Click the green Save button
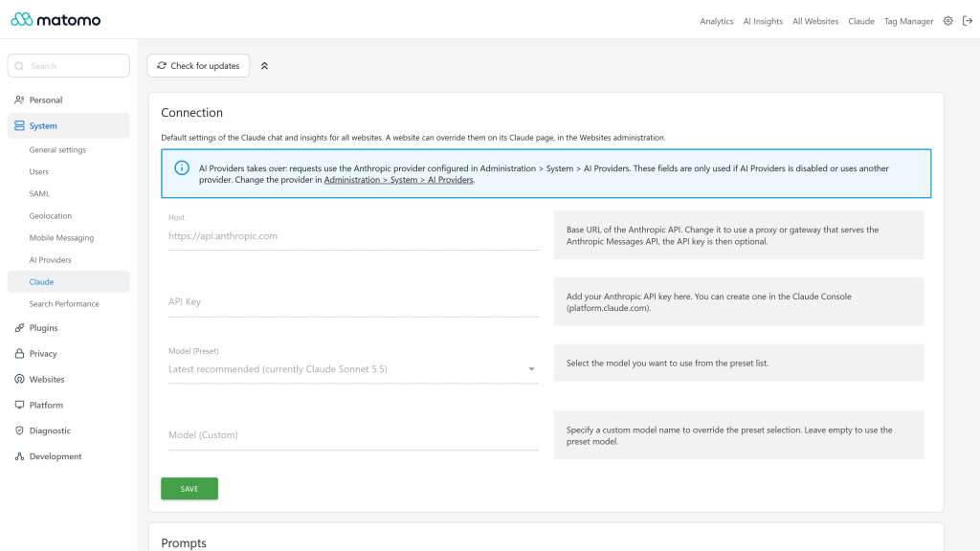This screenshot has width=980, height=551. 189,489
